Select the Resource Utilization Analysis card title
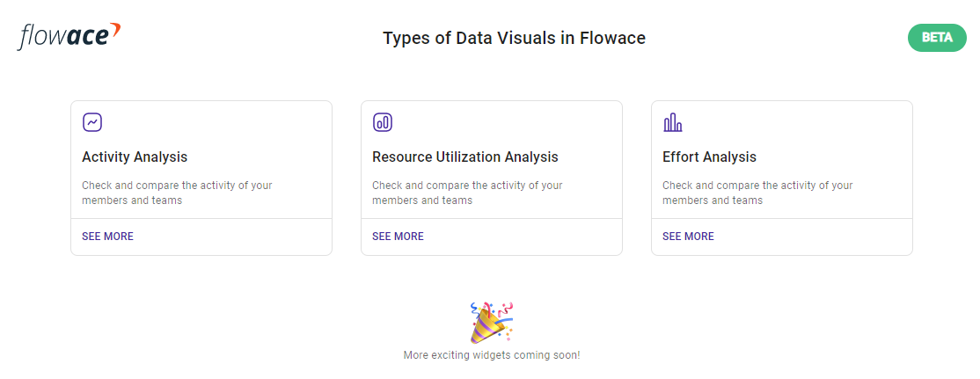 click(465, 157)
